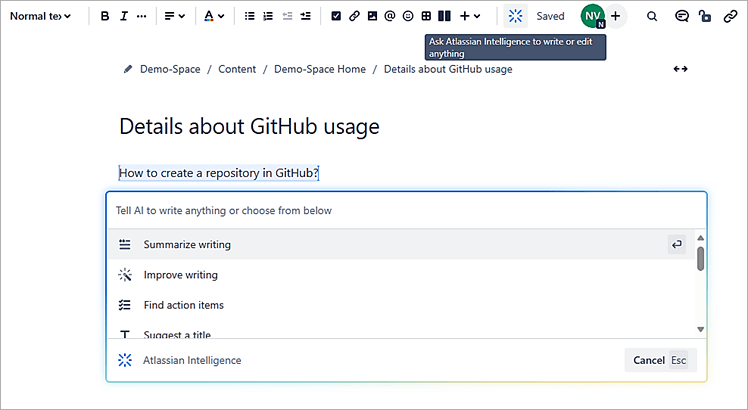748x410 pixels.
Task: Insert a table
Action: click(426, 16)
